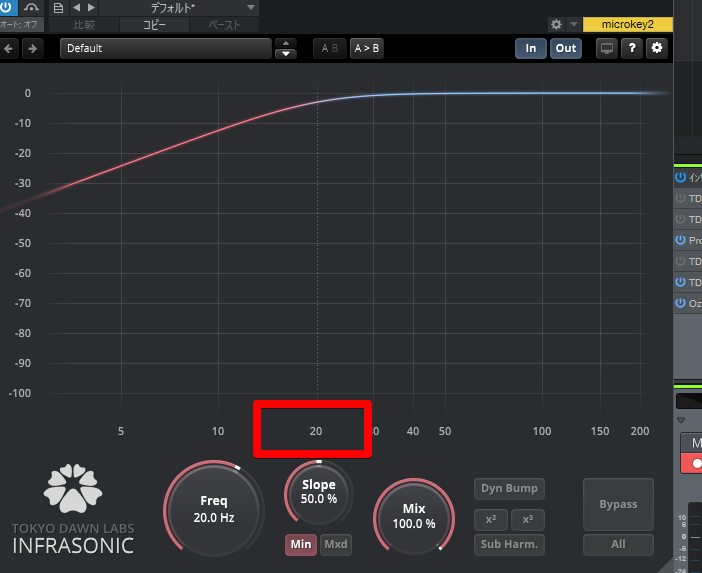Click the Freq knob showing 20.0 Hz
The width and height of the screenshot is (702, 573).
pyautogui.click(x=214, y=510)
